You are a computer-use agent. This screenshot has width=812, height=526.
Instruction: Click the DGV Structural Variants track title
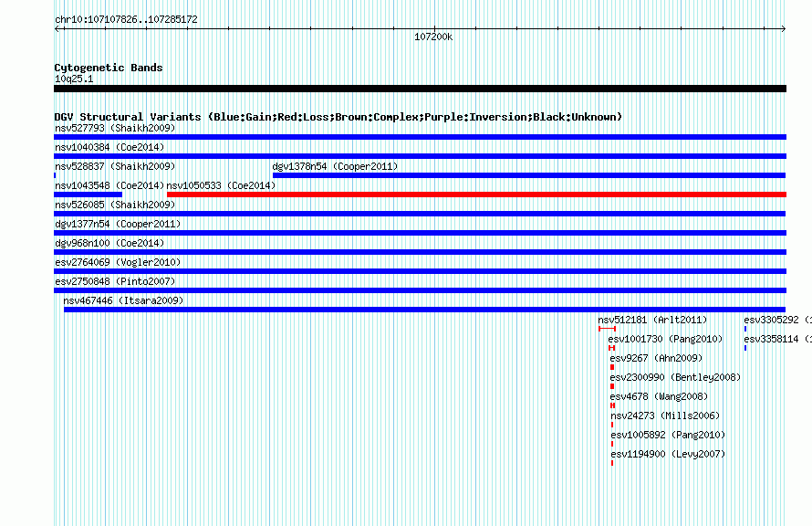[338, 117]
